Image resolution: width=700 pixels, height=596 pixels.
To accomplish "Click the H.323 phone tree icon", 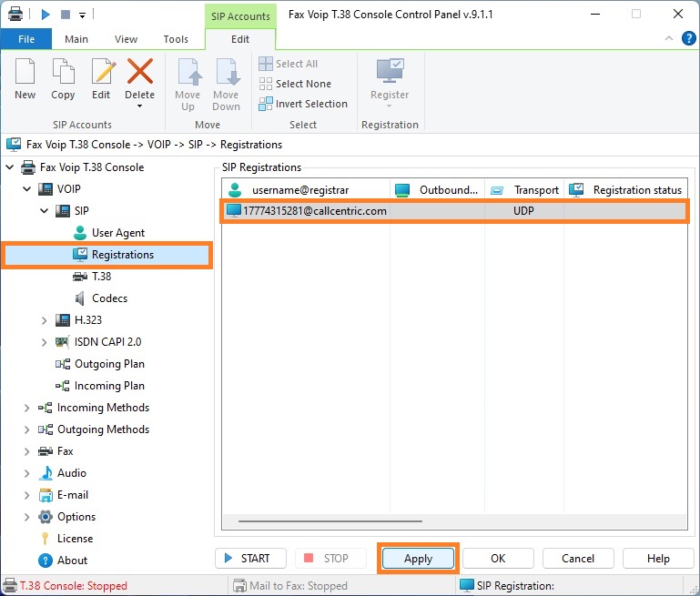I will coord(63,320).
